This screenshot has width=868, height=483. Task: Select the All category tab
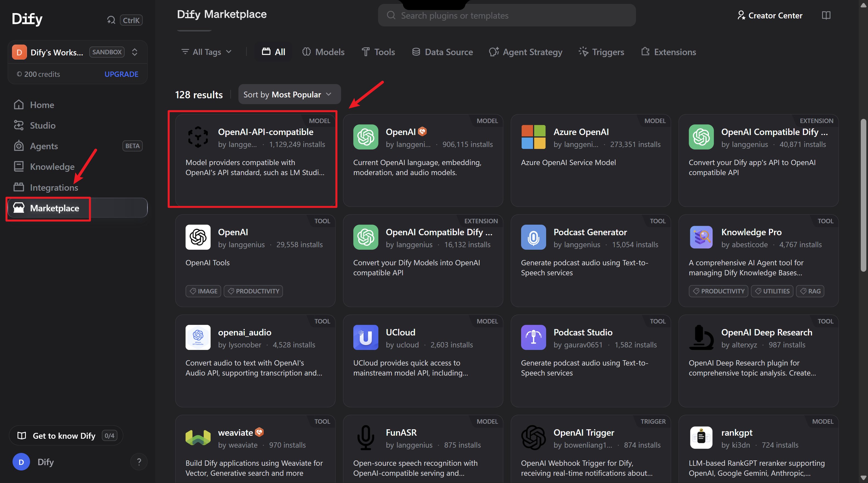click(273, 52)
